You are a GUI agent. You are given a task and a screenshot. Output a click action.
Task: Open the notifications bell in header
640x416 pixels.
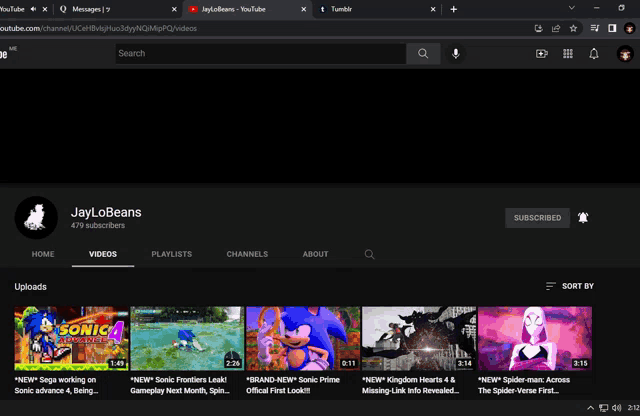coord(594,53)
